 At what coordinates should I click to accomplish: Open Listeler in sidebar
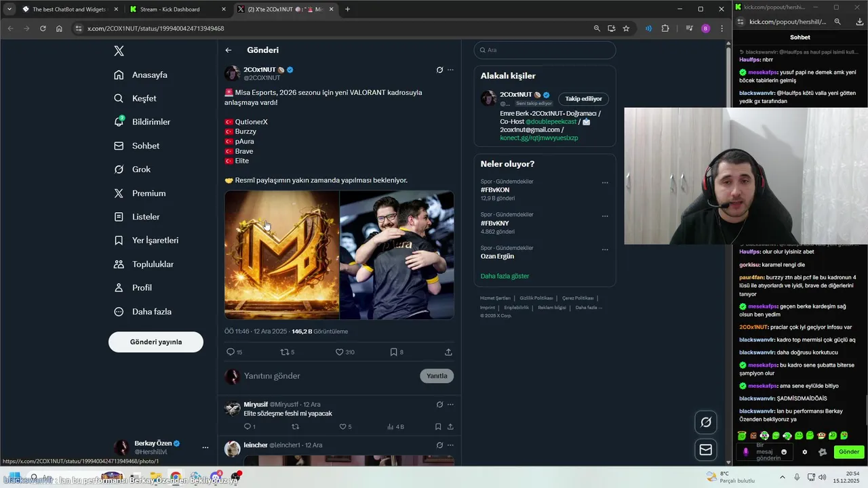click(x=137, y=217)
